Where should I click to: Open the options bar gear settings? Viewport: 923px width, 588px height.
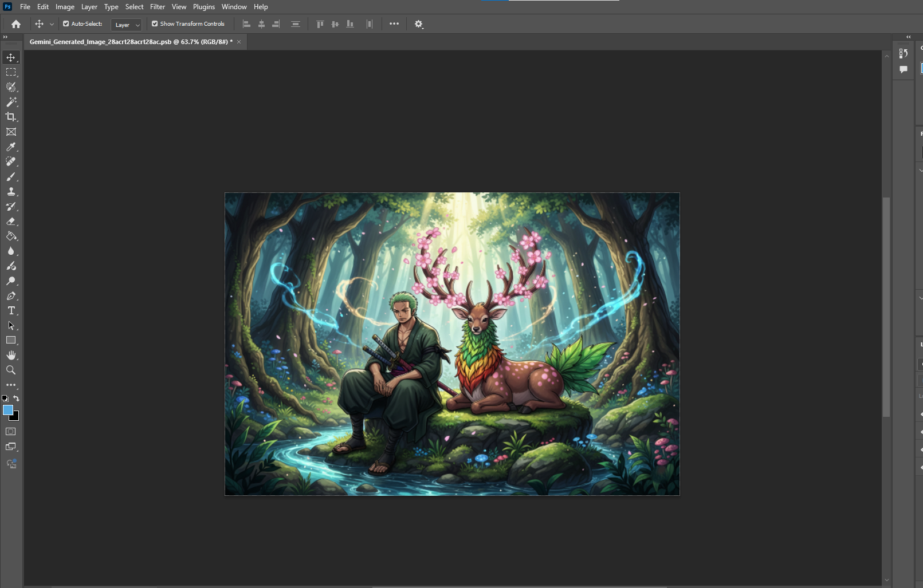(x=419, y=24)
